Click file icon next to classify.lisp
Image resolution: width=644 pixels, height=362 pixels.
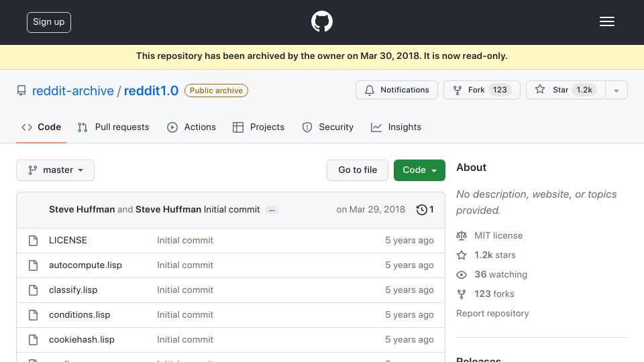click(34, 290)
